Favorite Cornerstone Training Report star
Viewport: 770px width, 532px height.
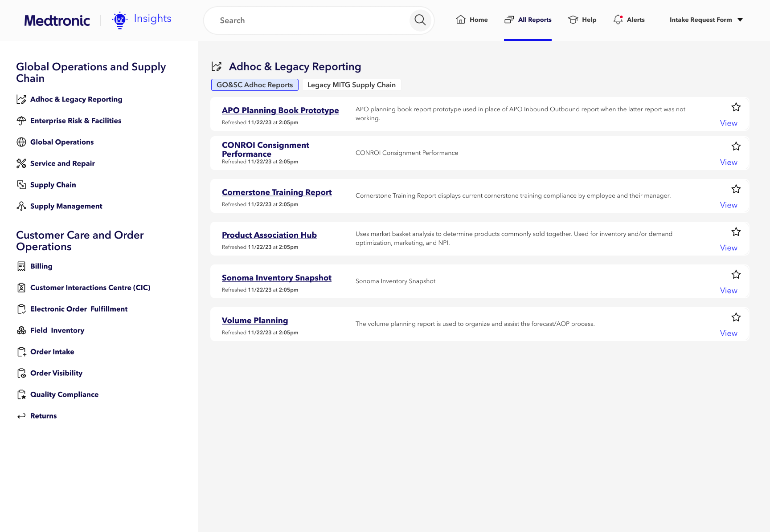(x=736, y=189)
